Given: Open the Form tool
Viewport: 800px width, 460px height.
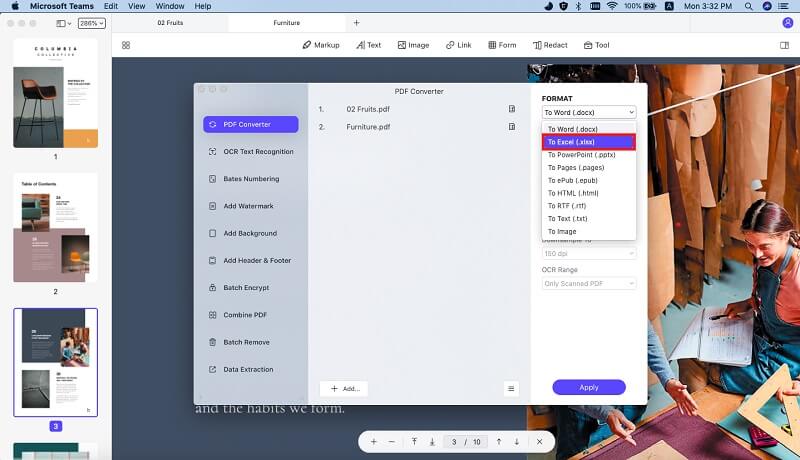Looking at the screenshot, I should click(502, 45).
